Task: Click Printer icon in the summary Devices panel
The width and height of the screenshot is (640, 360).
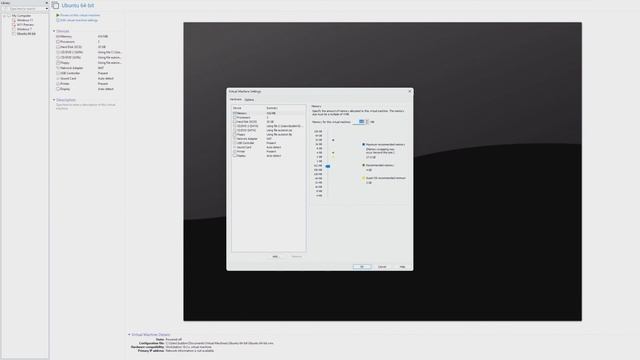Action: [58, 84]
